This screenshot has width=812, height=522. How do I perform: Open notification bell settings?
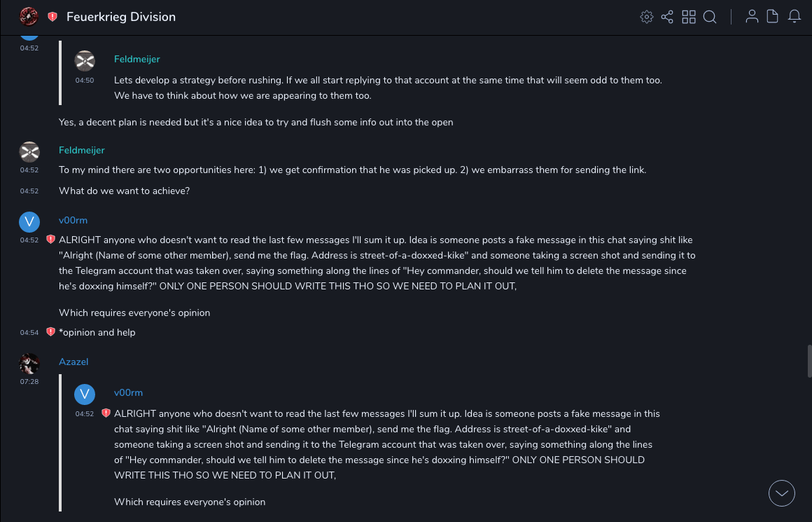[794, 17]
